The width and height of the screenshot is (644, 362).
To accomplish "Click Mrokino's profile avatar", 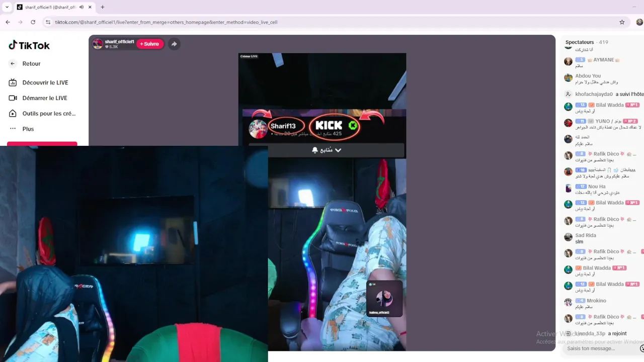I will coord(568,303).
